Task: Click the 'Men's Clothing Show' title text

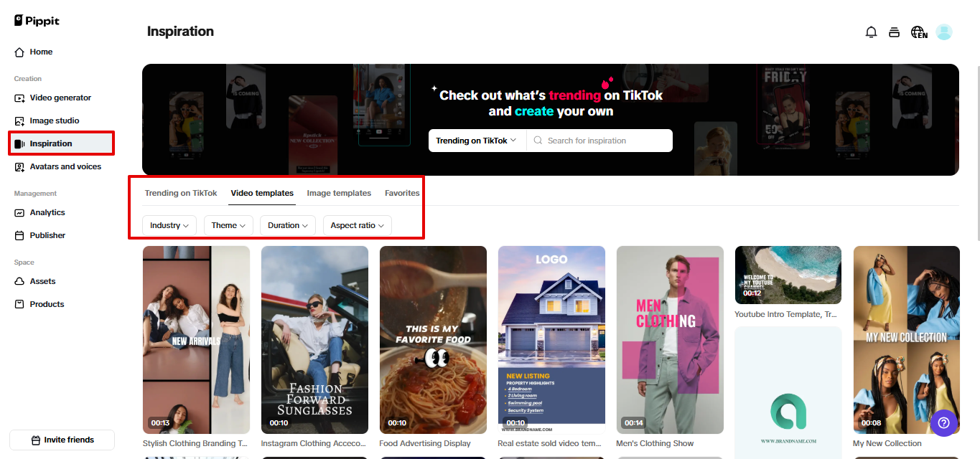Action: coord(655,443)
